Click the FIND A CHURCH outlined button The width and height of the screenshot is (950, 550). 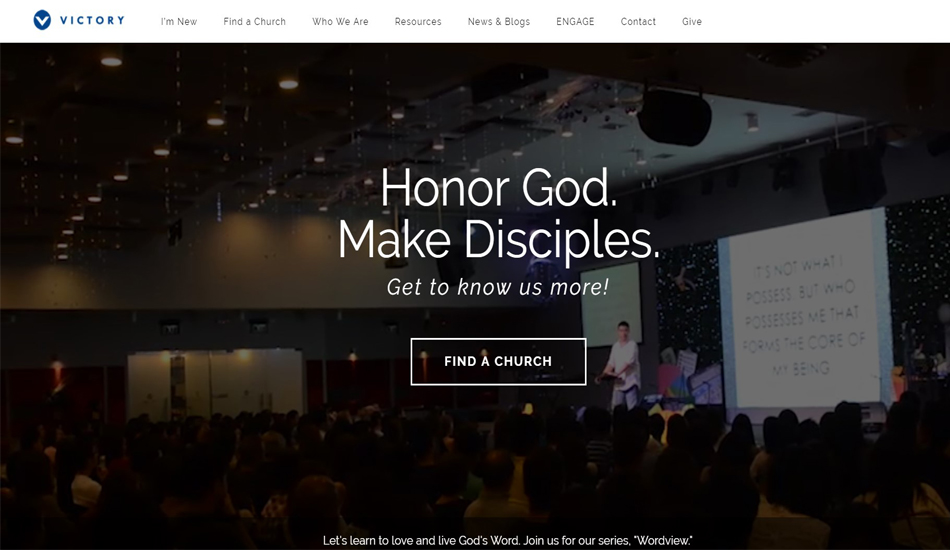[x=498, y=362]
